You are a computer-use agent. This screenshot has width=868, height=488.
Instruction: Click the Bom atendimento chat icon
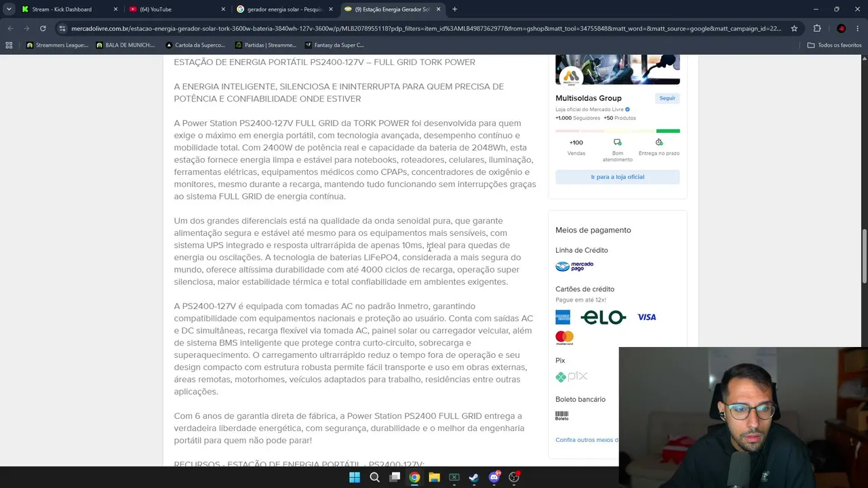(617, 142)
